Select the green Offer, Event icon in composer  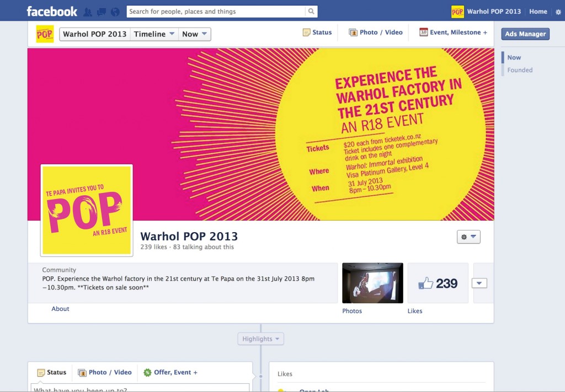tap(147, 372)
